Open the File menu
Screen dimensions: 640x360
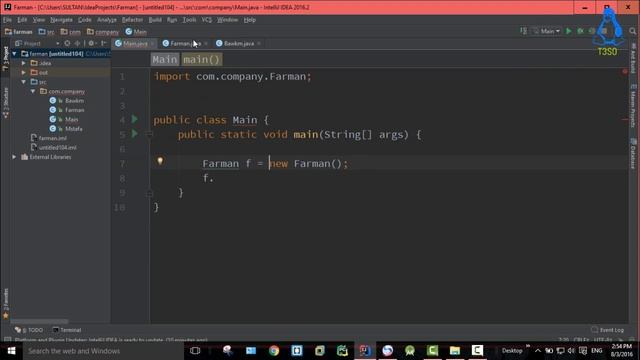[x=7, y=20]
